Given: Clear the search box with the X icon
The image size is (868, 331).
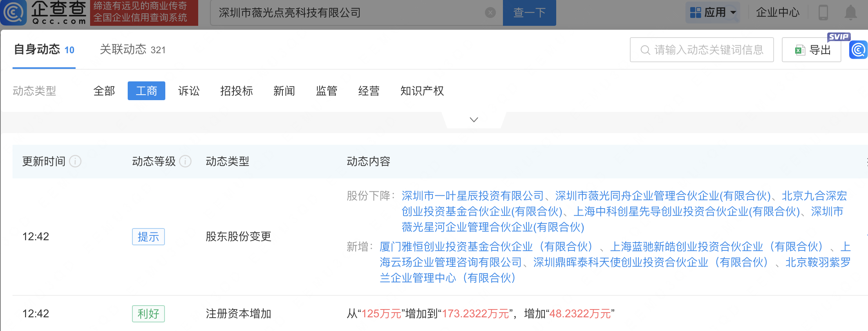Looking at the screenshot, I should pos(490,13).
